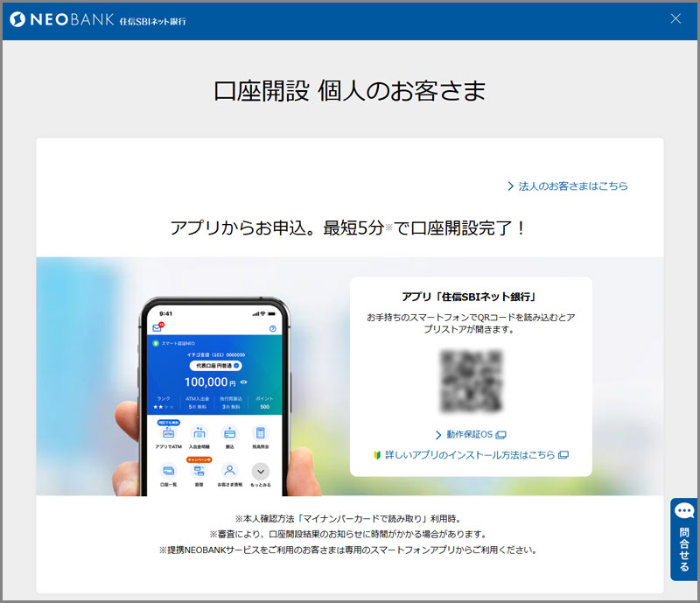
Task: Click external window icon after install link
Action: (563, 455)
